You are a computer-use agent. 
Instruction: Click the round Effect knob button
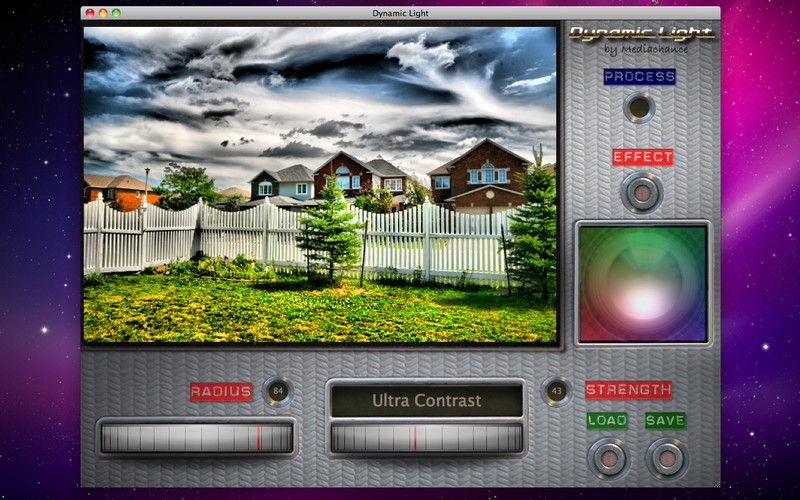(642, 193)
